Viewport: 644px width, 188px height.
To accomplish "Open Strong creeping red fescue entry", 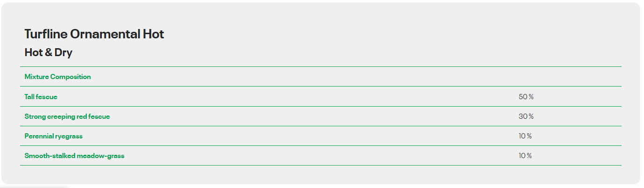I will coord(67,116).
